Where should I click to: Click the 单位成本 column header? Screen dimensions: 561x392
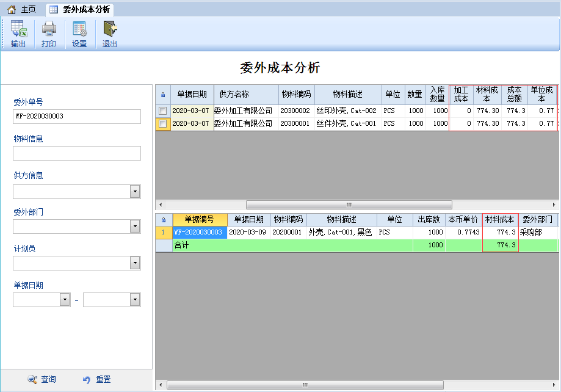pyautogui.click(x=541, y=95)
